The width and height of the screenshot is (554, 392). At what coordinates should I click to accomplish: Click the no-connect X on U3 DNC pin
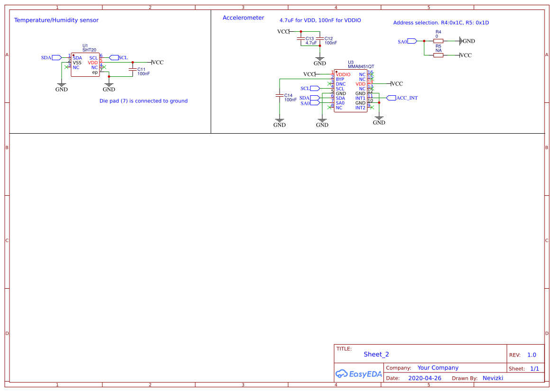point(330,84)
